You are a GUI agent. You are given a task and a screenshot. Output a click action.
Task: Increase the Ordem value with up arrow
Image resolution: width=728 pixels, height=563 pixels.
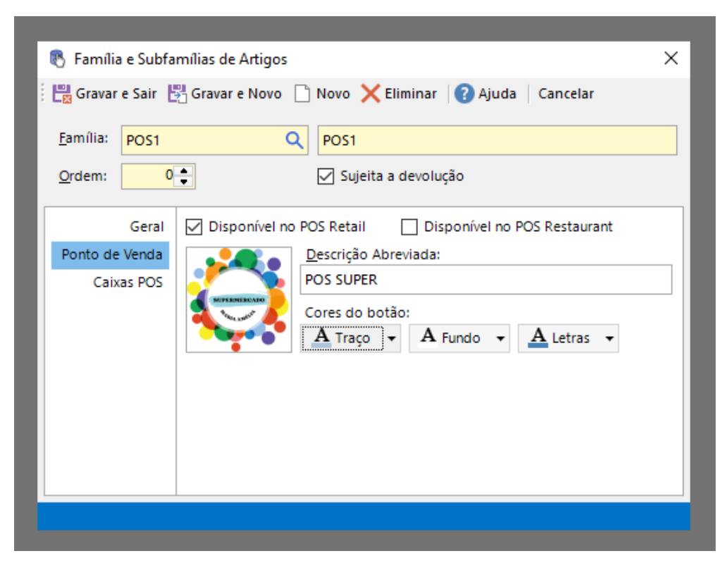point(185,171)
